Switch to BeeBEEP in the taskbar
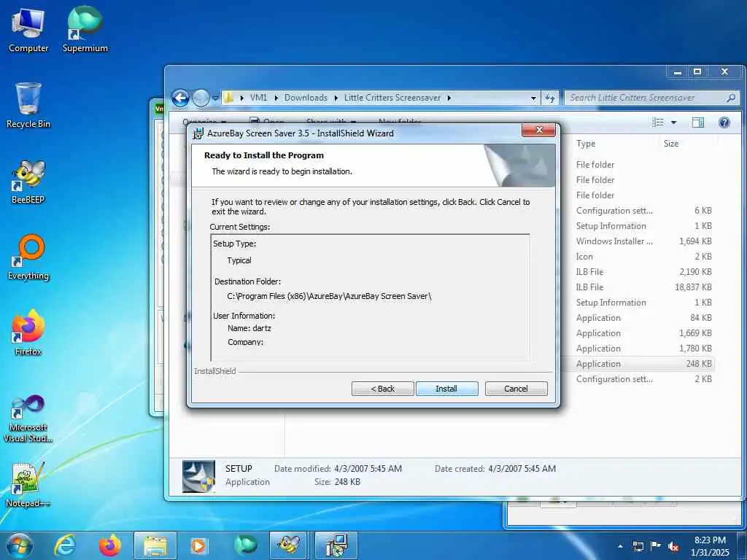The height and width of the screenshot is (560, 747). click(x=289, y=545)
